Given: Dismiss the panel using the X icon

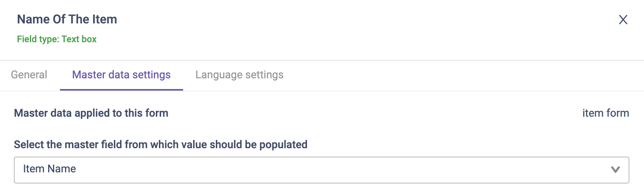Looking at the screenshot, I should (x=623, y=20).
